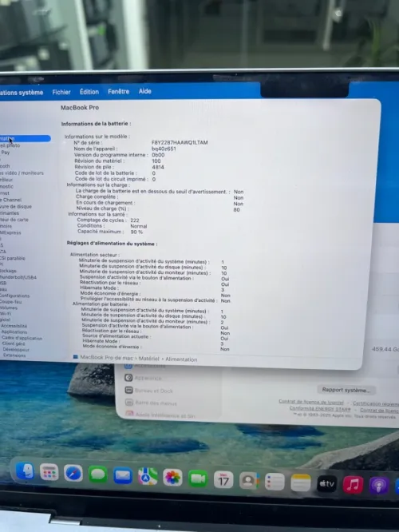The height and width of the screenshot is (532, 399).
Task: Select Volumes sidebar item
Action: point(9,308)
